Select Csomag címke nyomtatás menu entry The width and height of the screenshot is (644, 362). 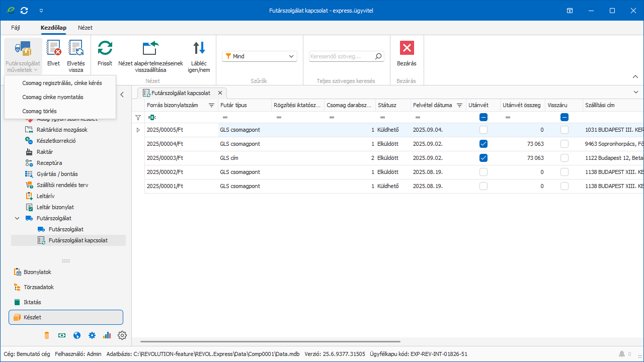53,97
